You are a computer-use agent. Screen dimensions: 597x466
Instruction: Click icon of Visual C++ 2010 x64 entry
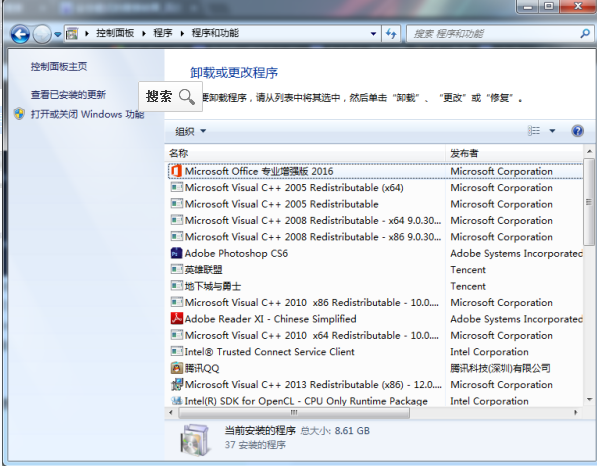pos(177,335)
